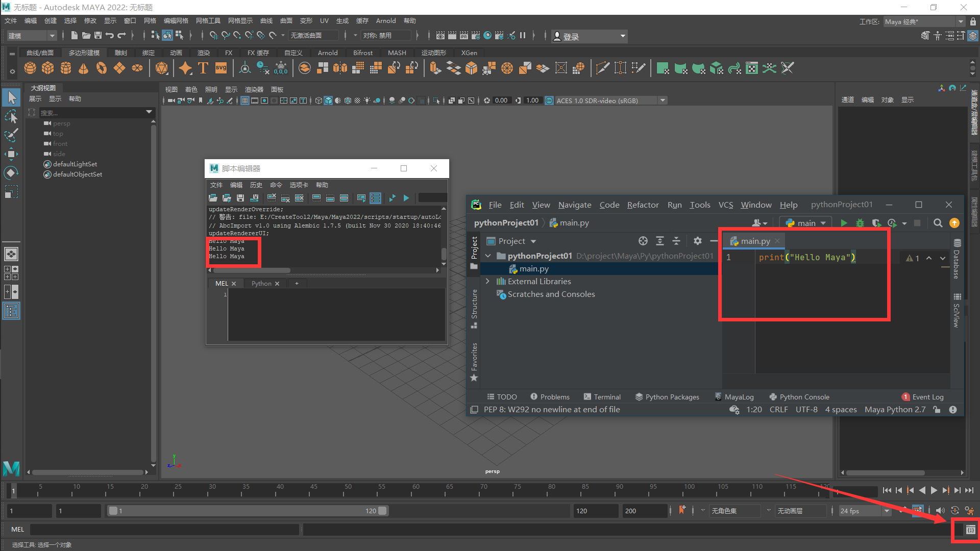Open PyCharm project settings gear icon
Viewport: 980px width, 551px height.
tap(697, 241)
